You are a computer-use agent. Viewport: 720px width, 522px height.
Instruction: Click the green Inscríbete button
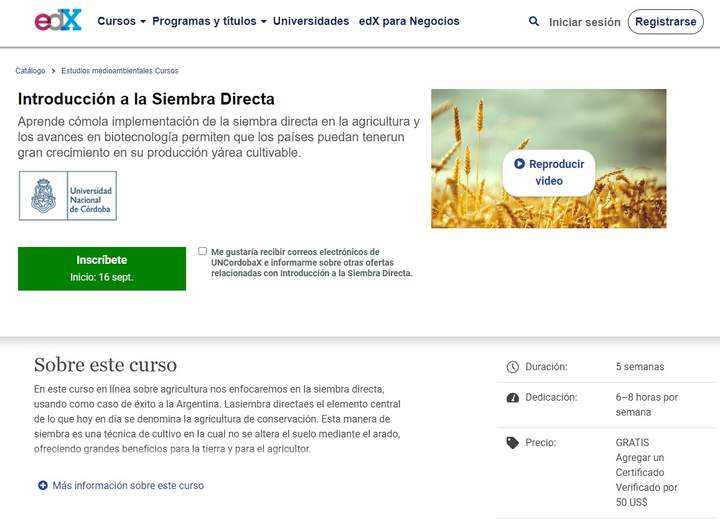click(x=102, y=268)
